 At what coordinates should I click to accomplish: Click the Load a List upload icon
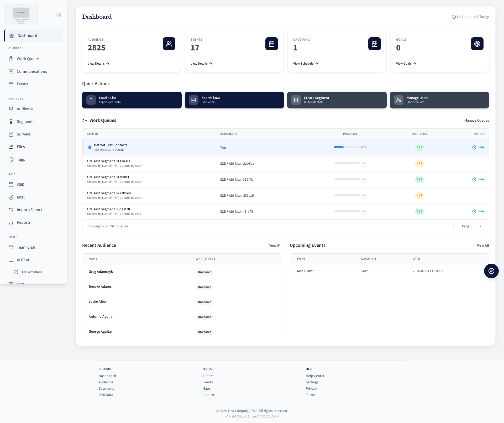[x=91, y=100]
